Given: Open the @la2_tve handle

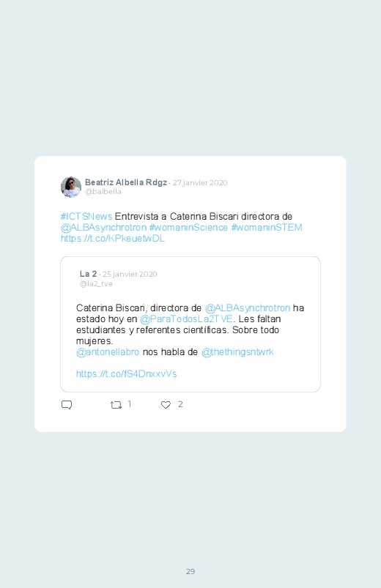Looking at the screenshot, I should coord(96,284).
